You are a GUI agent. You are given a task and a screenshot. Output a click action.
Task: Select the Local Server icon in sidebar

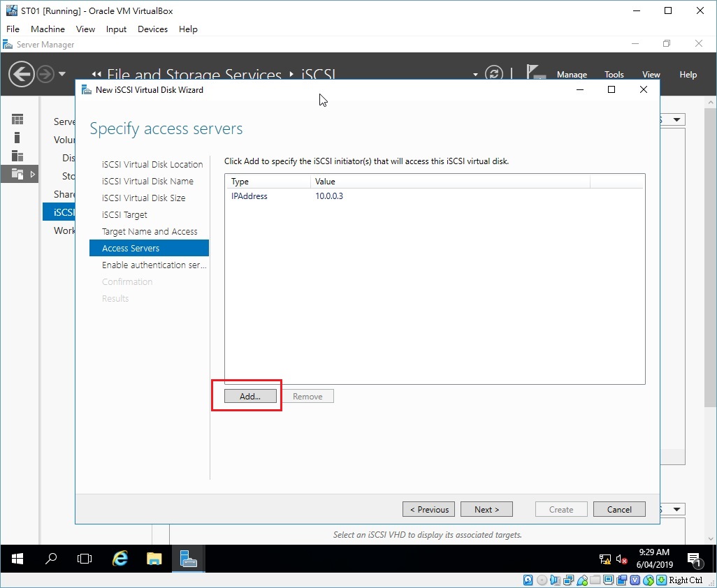16,137
